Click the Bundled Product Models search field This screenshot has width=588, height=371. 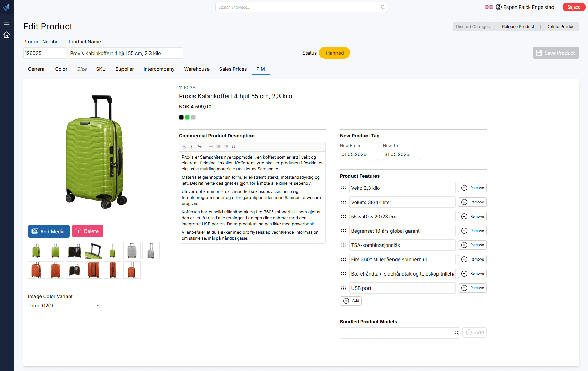tap(400, 333)
